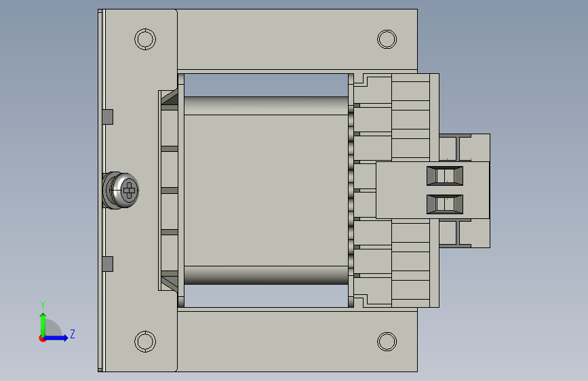Click the green Y-axis arrow of the triad
This screenshot has height=381, width=588.
tap(43, 324)
